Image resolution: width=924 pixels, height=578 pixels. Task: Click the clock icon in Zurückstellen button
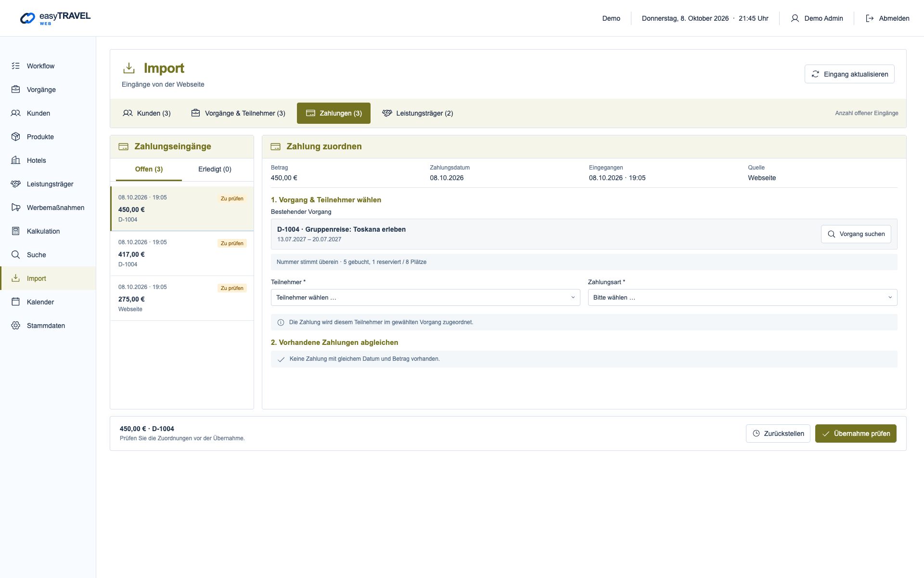tap(756, 433)
